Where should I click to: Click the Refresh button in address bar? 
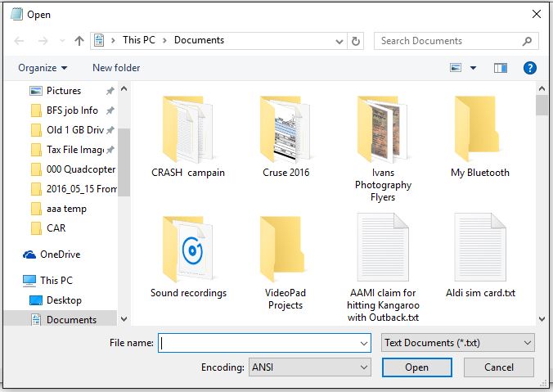(x=356, y=40)
